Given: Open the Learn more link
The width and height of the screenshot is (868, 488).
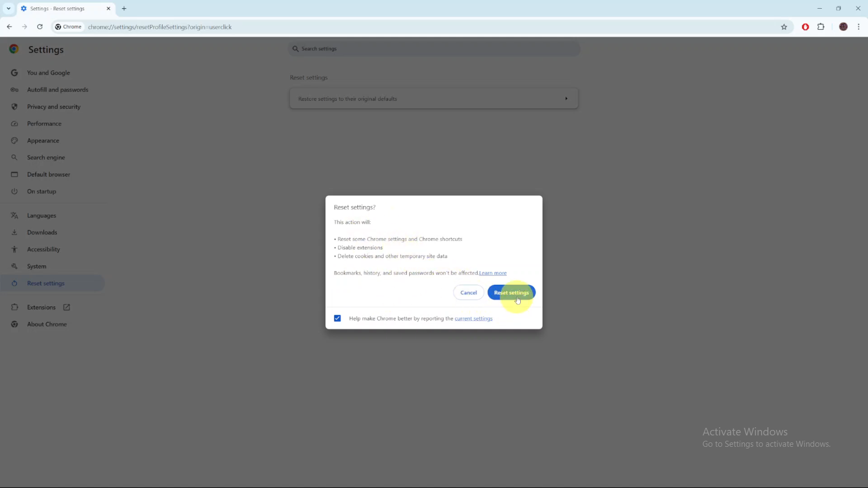Looking at the screenshot, I should pos(493,273).
